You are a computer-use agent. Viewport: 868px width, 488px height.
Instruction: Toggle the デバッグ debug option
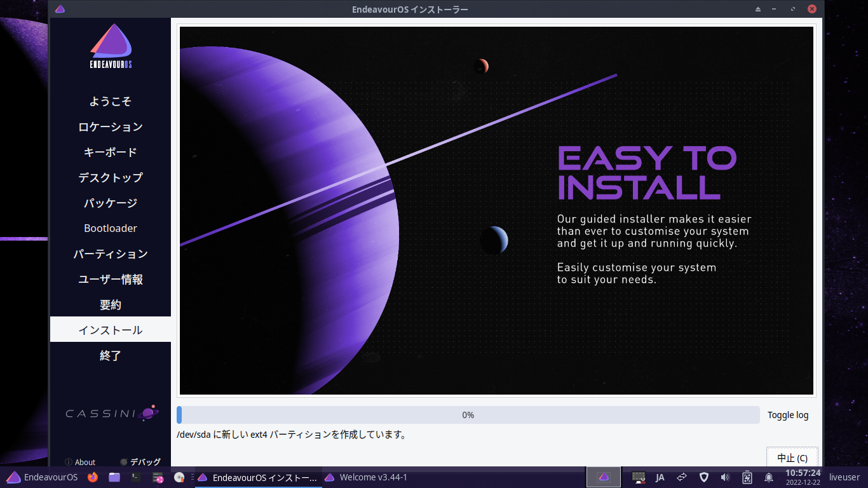[140, 462]
